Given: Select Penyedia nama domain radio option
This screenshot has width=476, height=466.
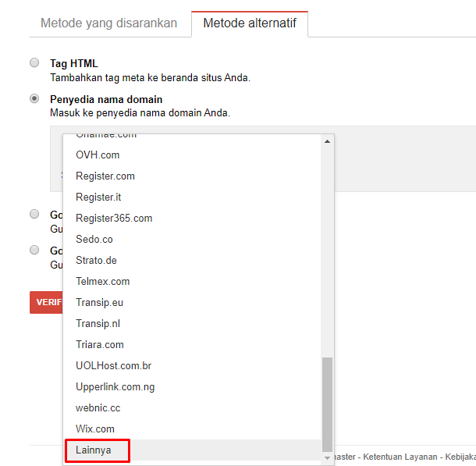Looking at the screenshot, I should click(34, 99).
